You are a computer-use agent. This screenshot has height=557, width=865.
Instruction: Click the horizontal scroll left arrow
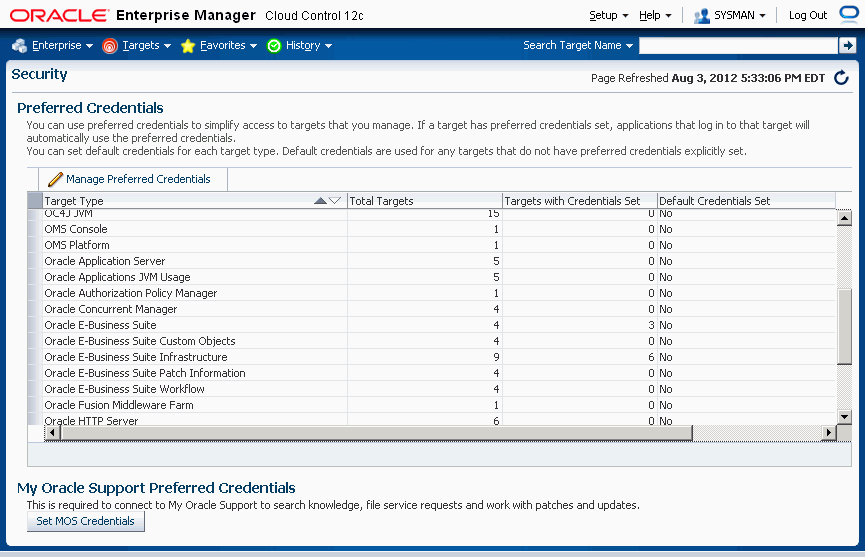tap(52, 433)
